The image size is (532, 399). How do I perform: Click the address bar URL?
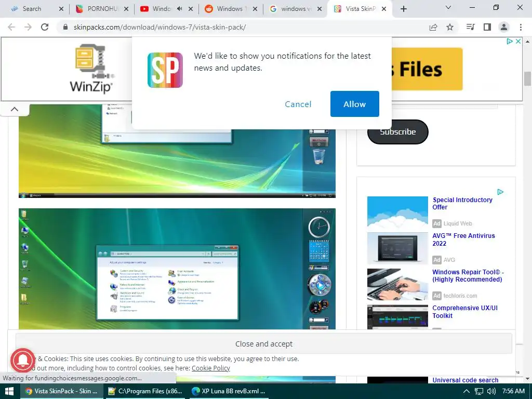pyautogui.click(x=159, y=27)
